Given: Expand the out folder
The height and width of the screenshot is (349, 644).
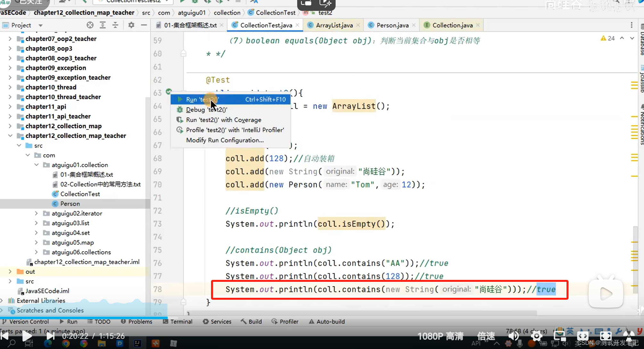Looking at the screenshot, I should pyautogui.click(x=10, y=271).
